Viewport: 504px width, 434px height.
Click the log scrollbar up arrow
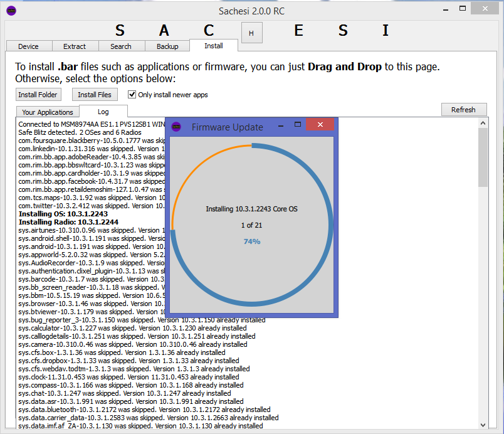tap(483, 123)
